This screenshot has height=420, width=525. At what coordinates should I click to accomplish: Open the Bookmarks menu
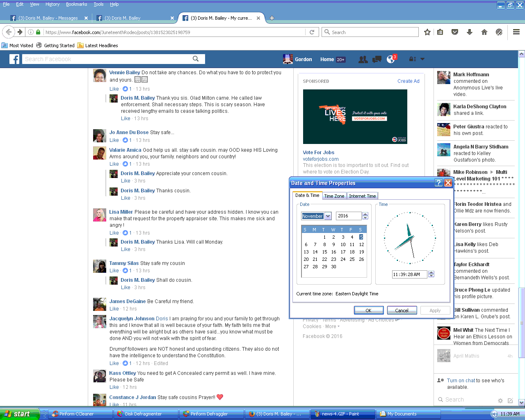tap(76, 4)
